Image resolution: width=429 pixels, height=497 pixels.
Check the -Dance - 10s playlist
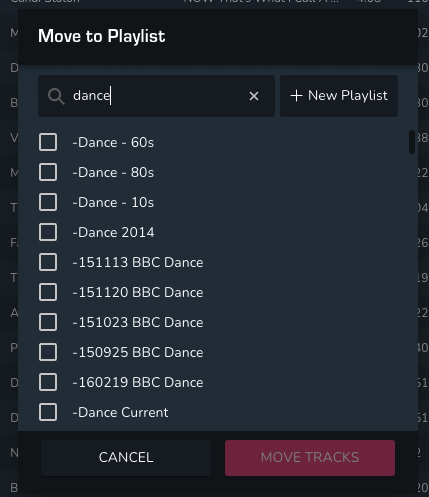point(48,202)
